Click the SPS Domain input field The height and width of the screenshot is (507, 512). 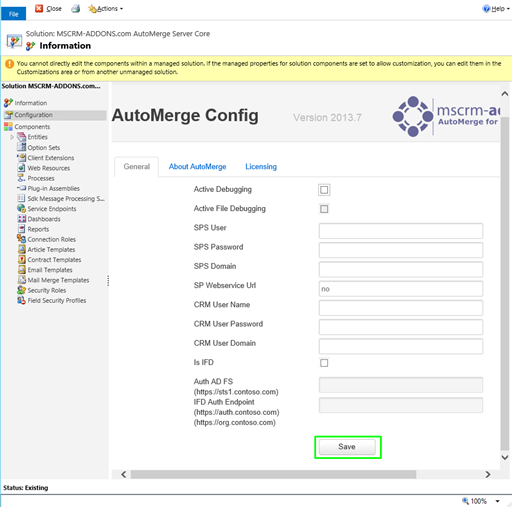pyautogui.click(x=401, y=269)
